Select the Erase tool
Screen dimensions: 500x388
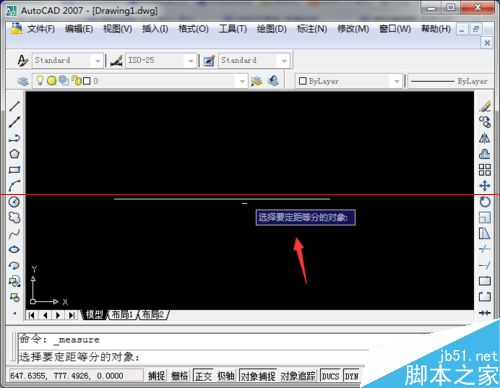click(485, 106)
